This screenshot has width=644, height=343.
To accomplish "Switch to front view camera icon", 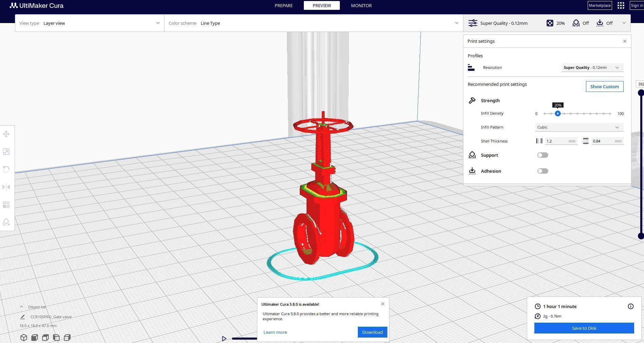I will tap(35, 338).
